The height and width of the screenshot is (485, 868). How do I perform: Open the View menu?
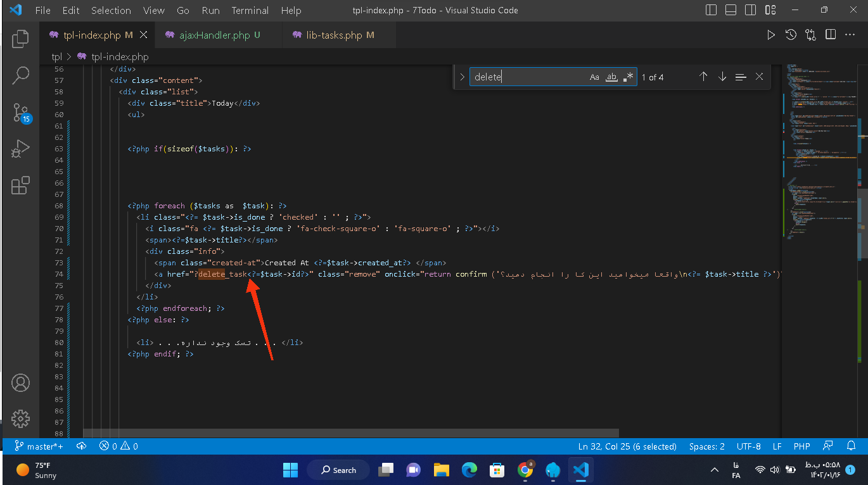point(154,10)
